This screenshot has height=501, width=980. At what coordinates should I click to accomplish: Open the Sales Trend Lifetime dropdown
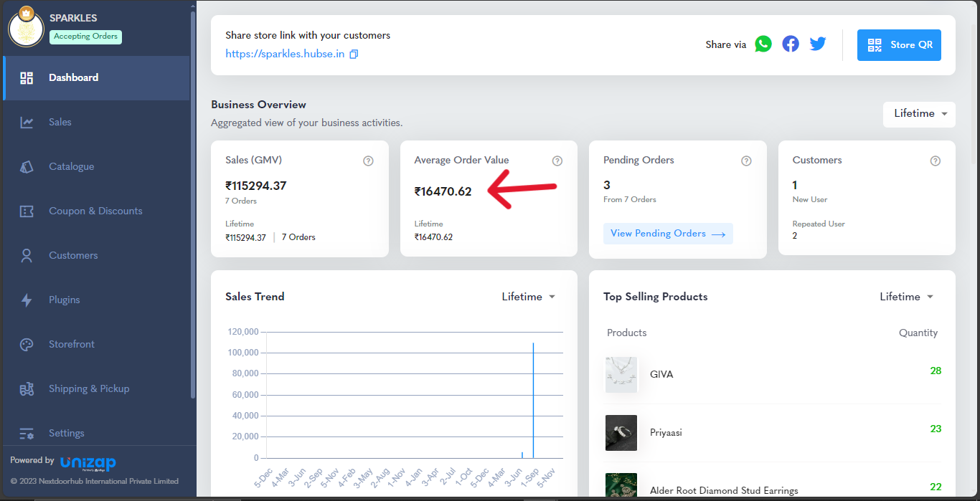tap(529, 297)
